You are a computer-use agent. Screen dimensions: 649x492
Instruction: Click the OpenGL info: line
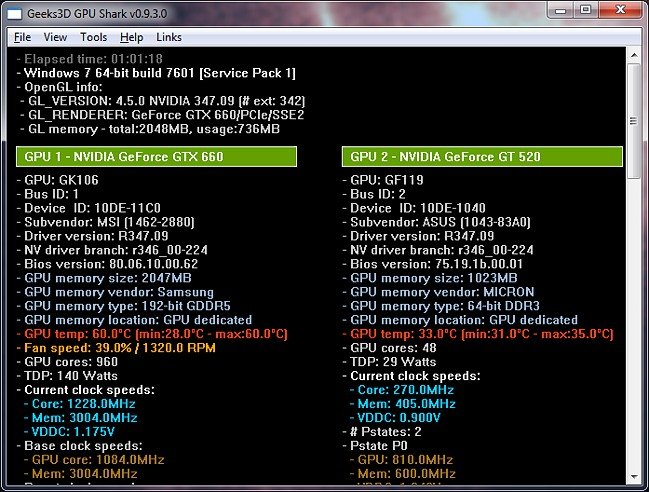point(60,87)
